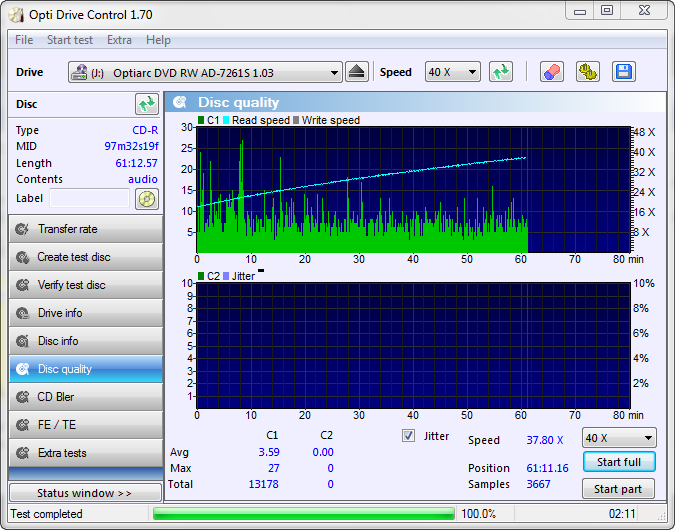Switch to Transfer rate section

point(86,229)
